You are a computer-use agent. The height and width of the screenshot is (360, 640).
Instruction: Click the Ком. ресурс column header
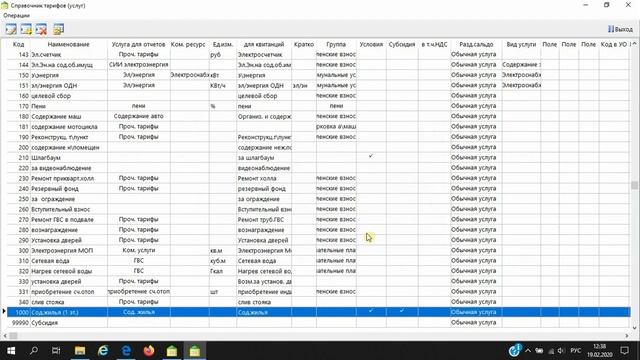[x=189, y=44]
